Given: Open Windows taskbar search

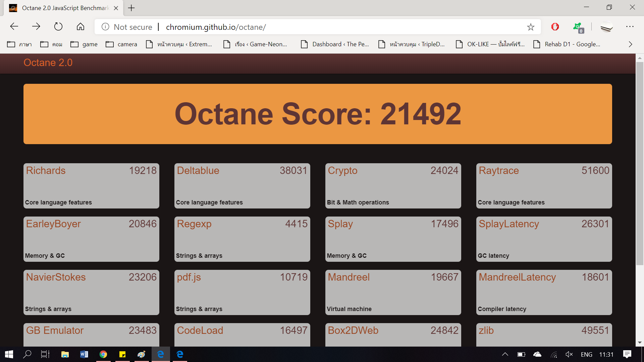Looking at the screenshot, I should coord(27,354).
